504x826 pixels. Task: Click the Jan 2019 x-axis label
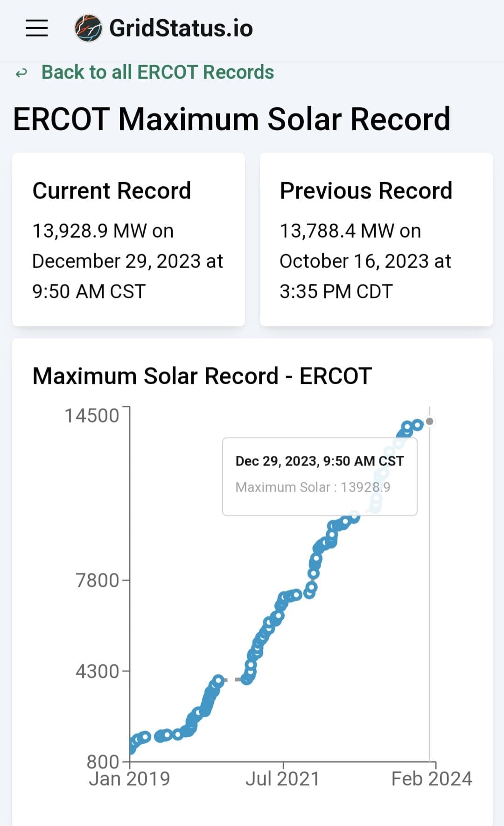point(129,779)
